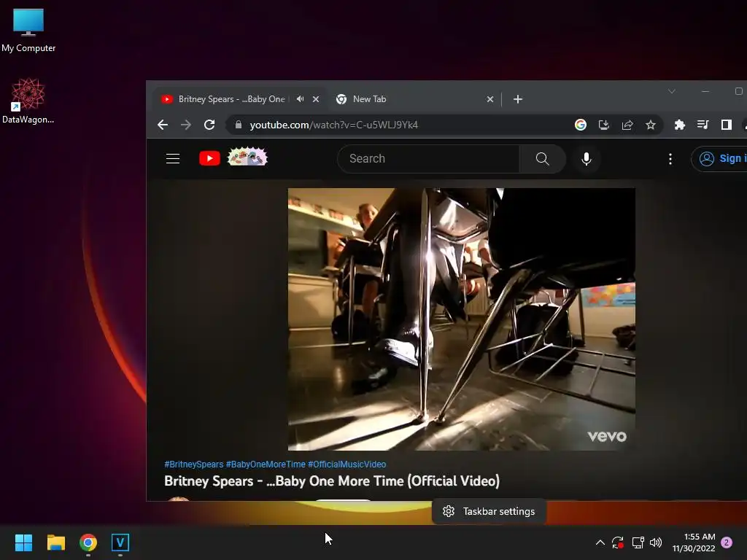This screenshot has height=560, width=747.
Task: Open the DataWagon desktop shortcut
Action: pos(28,101)
